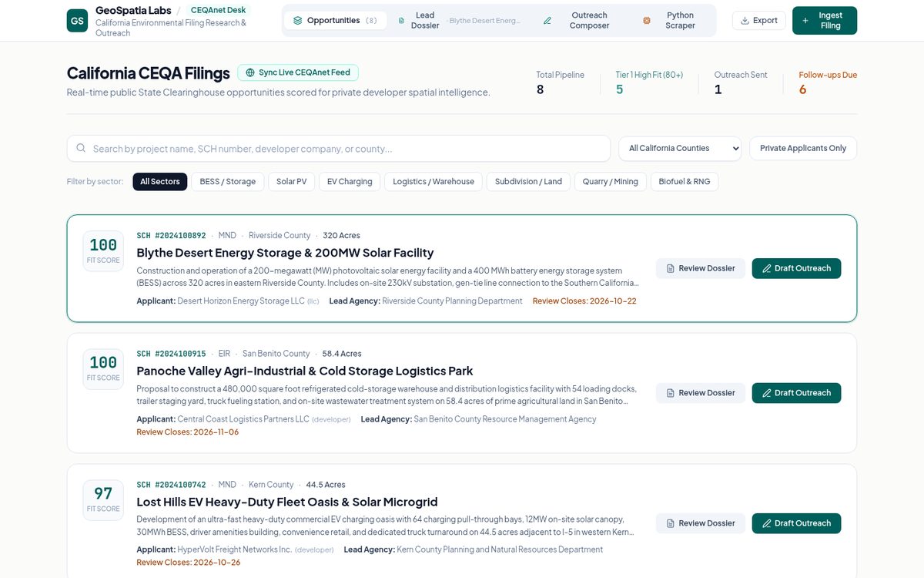Click the download icon in Export button
Image resolution: width=924 pixels, height=578 pixels.
coord(745,21)
